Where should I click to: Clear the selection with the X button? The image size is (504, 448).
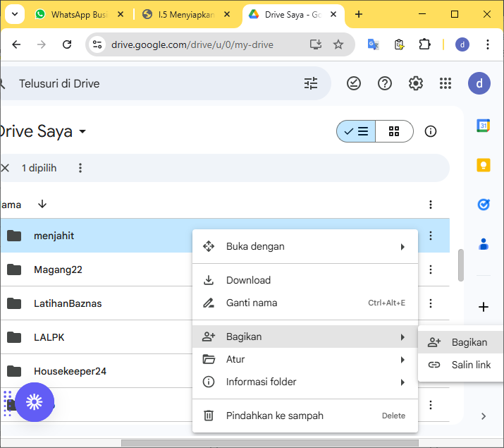pyautogui.click(x=6, y=168)
